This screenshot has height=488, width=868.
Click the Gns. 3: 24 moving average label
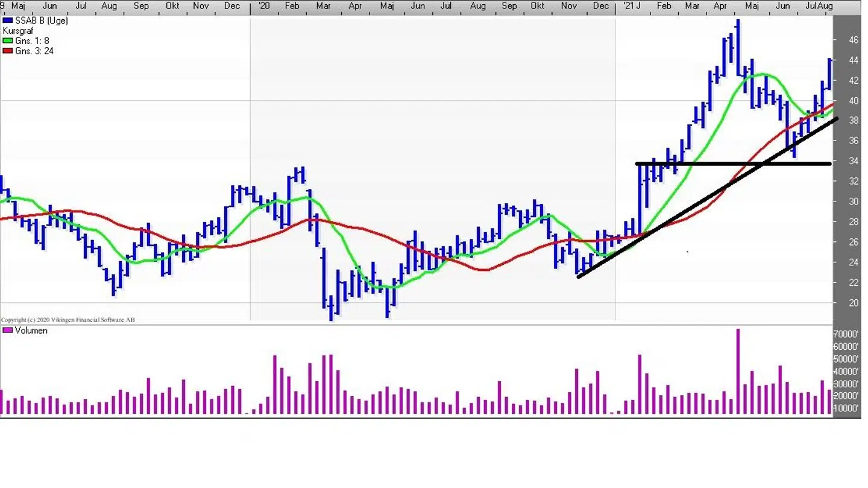tap(34, 51)
